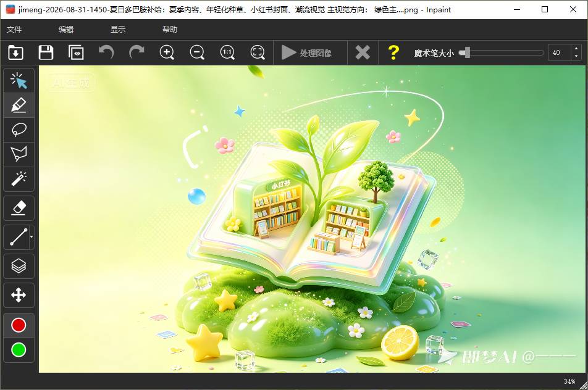This screenshot has height=390, width=588.
Task: Increase brush size with up stepper arrow
Action: click(x=576, y=49)
